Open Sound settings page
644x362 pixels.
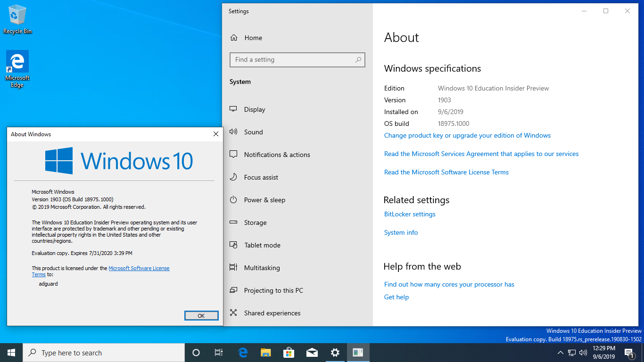pyautogui.click(x=297, y=132)
